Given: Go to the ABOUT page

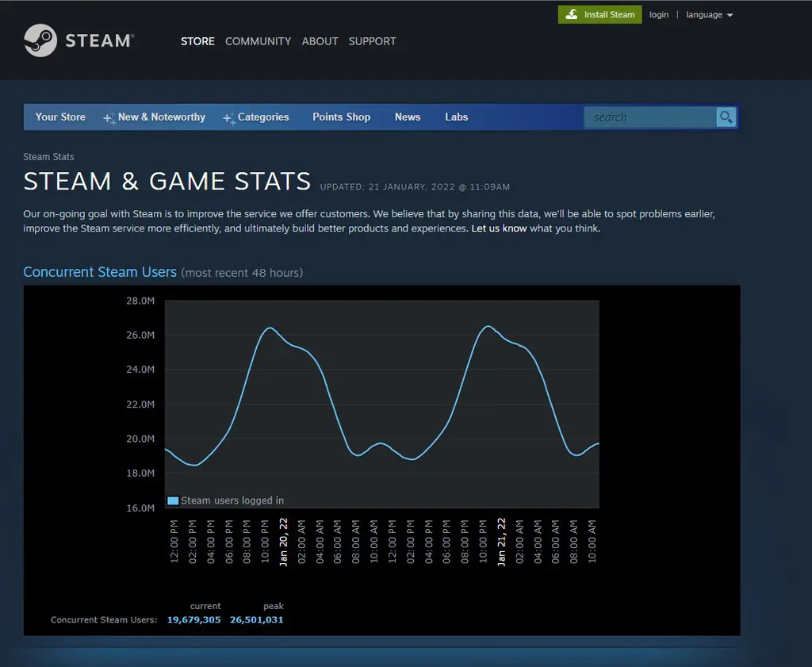Looking at the screenshot, I should (320, 41).
